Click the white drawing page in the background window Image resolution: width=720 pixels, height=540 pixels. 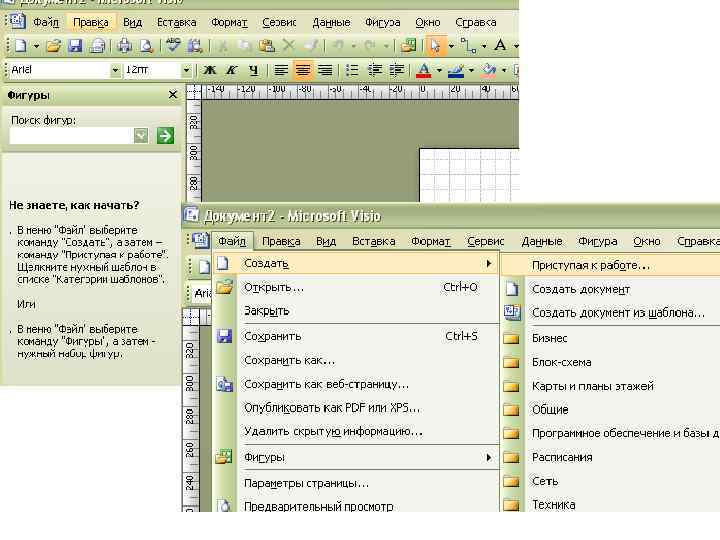pos(469,175)
